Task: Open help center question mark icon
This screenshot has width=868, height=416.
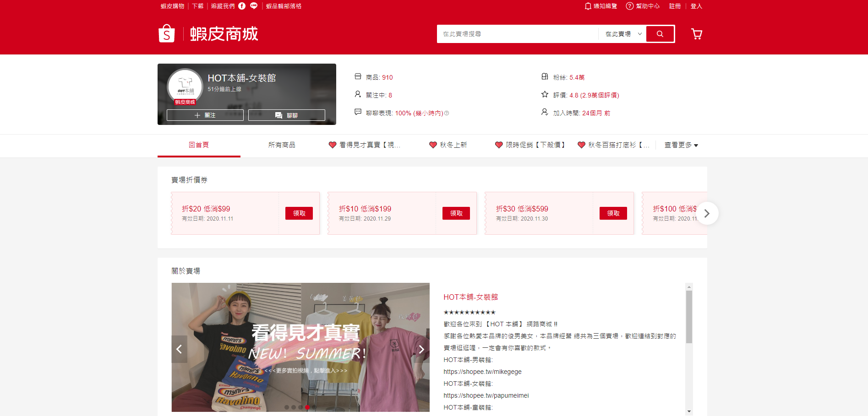Action: point(630,6)
